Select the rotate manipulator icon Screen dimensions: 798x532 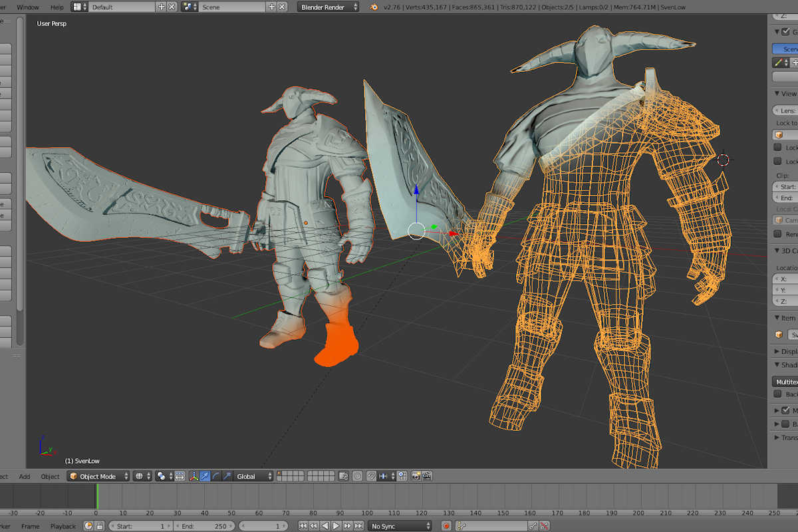[216, 476]
